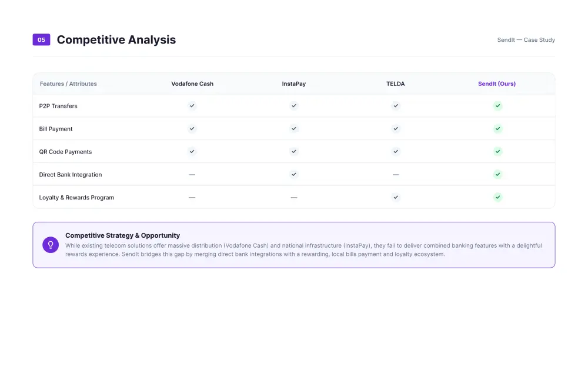Click InstaPay checkmark for Direct Bank Integration
This screenshot has height=386, width=588.
click(294, 174)
